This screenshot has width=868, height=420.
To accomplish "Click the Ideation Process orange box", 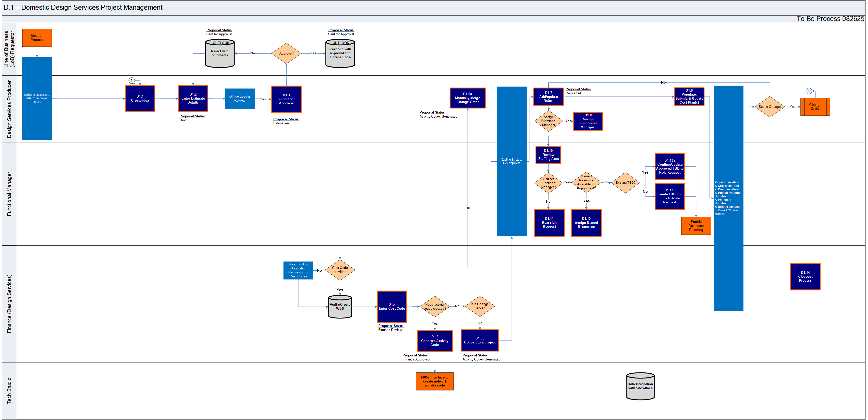I will tap(37, 38).
